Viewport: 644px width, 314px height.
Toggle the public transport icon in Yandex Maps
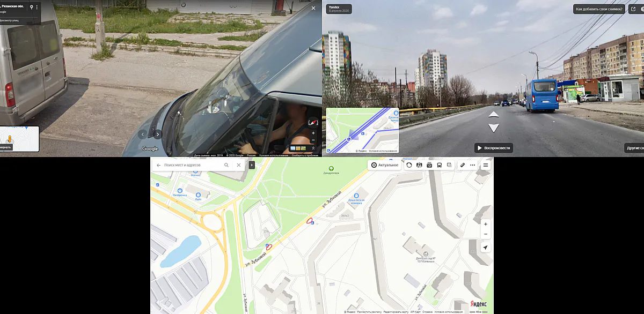point(440,165)
